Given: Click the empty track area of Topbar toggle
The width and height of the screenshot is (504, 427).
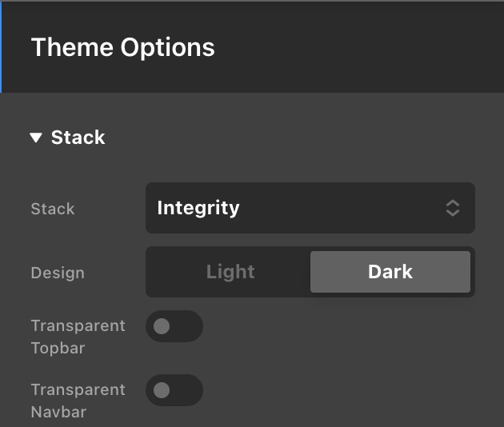Looking at the screenshot, I should click(189, 326).
